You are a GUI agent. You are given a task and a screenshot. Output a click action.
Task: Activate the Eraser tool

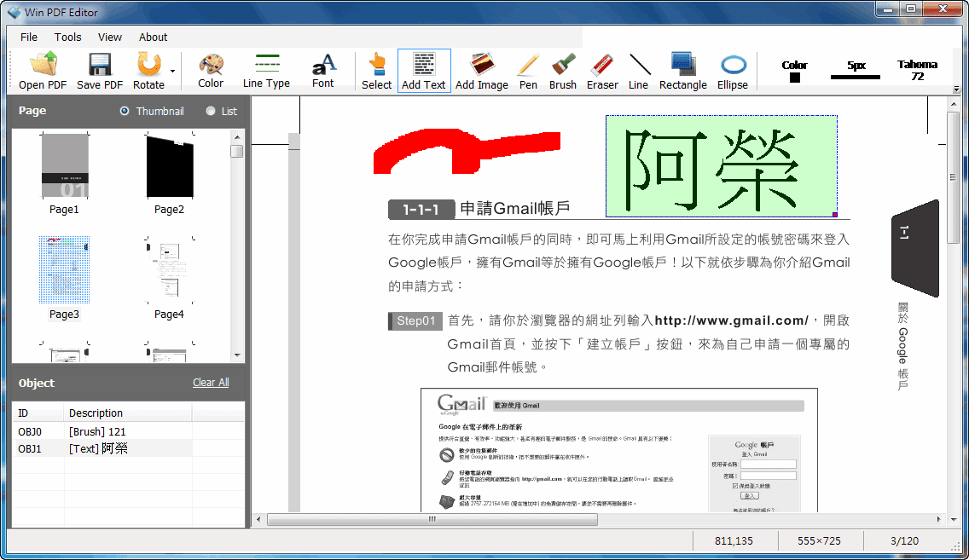602,71
